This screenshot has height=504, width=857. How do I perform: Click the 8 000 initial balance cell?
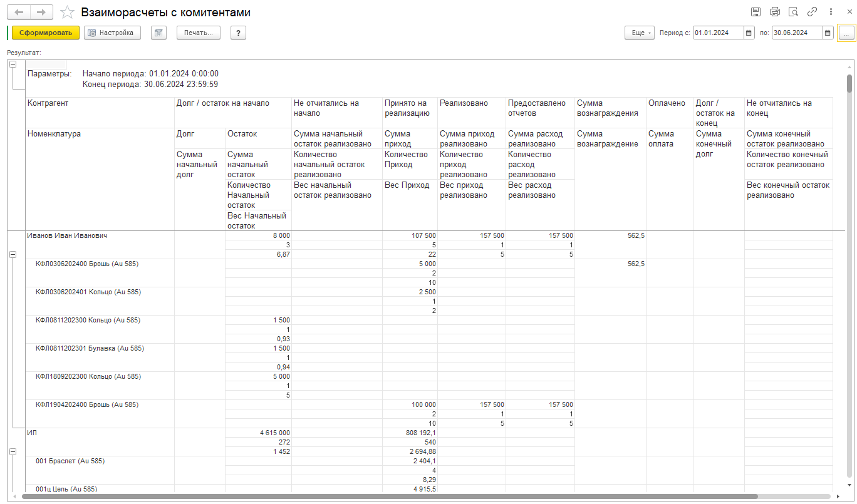pos(258,236)
